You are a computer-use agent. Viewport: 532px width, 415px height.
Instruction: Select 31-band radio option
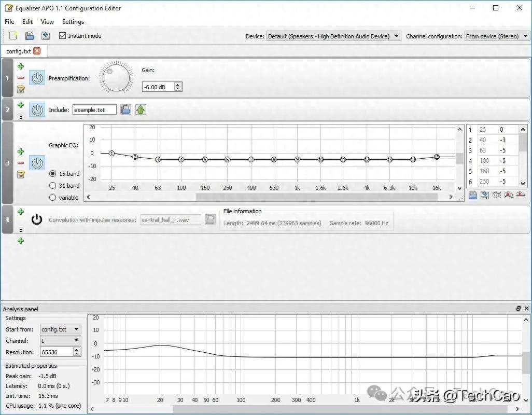pos(52,186)
